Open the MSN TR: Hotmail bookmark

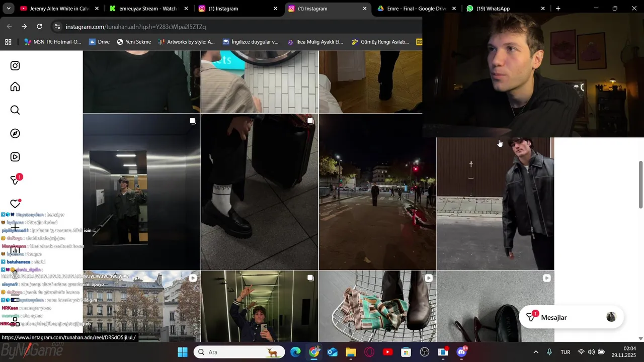(x=53, y=42)
